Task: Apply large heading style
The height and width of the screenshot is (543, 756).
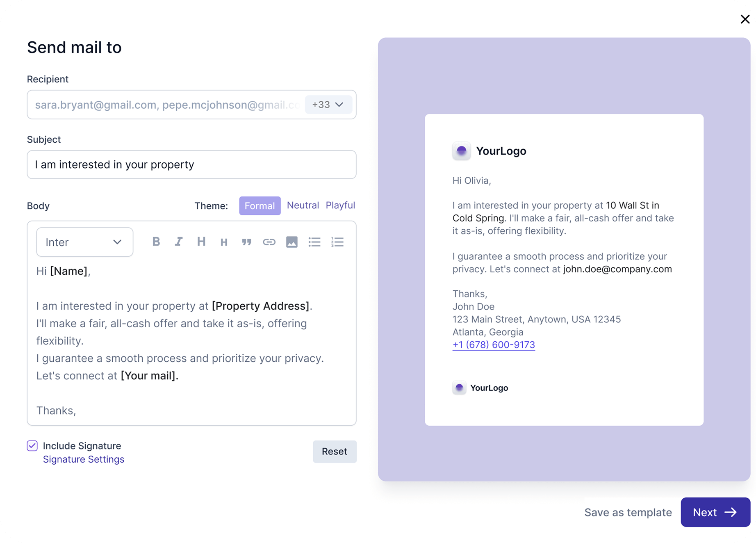Action: point(201,242)
